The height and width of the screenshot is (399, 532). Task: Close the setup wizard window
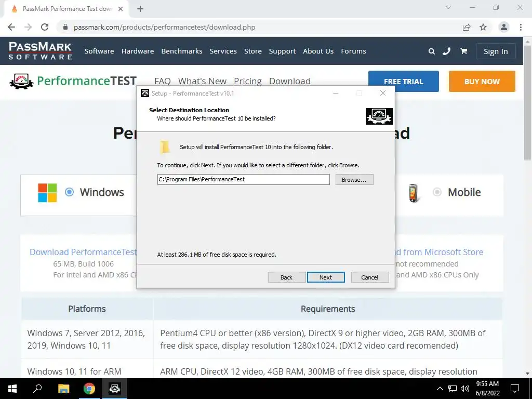tap(383, 94)
